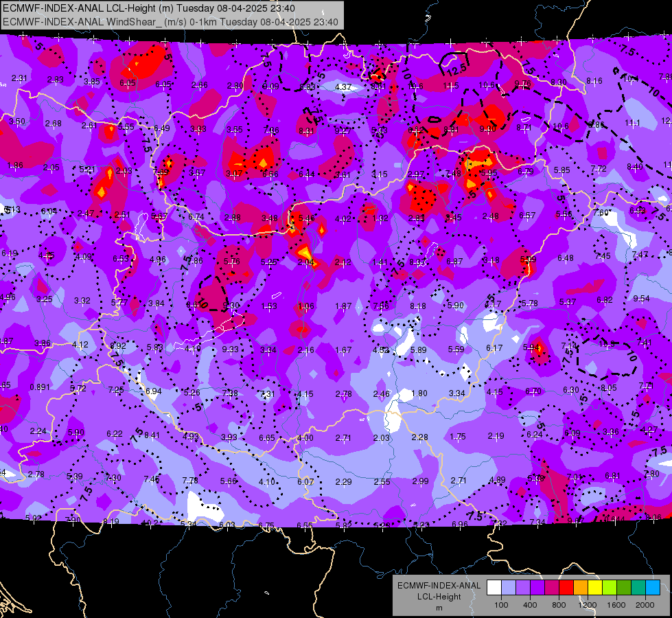The image size is (672, 618).
Task: Click the magenta legend color swatch
Action: click(552, 588)
